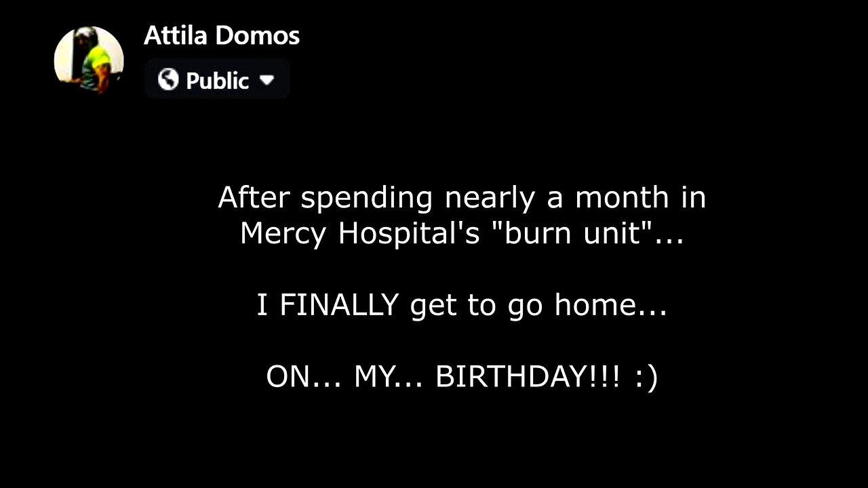Click the word "Mercy" in the post
The width and height of the screenshot is (868, 488).
coord(283,234)
